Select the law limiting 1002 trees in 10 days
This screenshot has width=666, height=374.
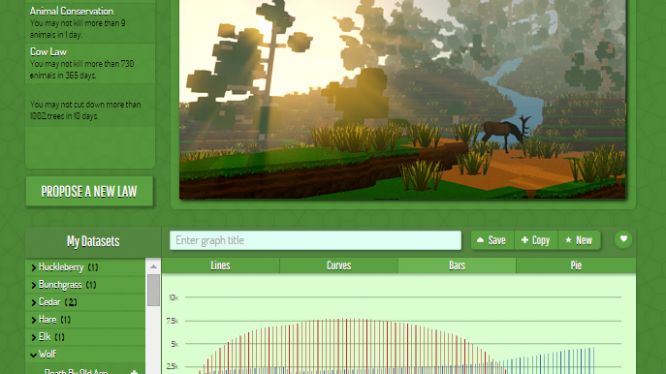90,105
